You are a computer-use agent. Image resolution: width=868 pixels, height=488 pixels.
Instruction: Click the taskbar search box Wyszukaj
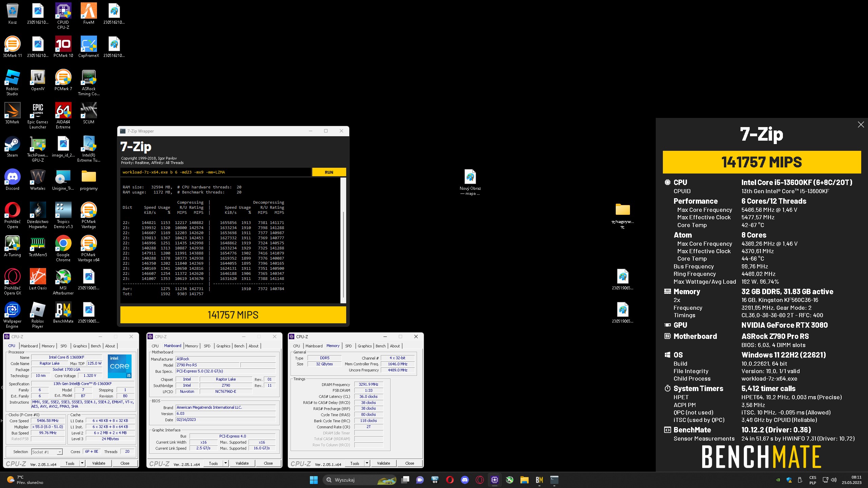click(360, 480)
